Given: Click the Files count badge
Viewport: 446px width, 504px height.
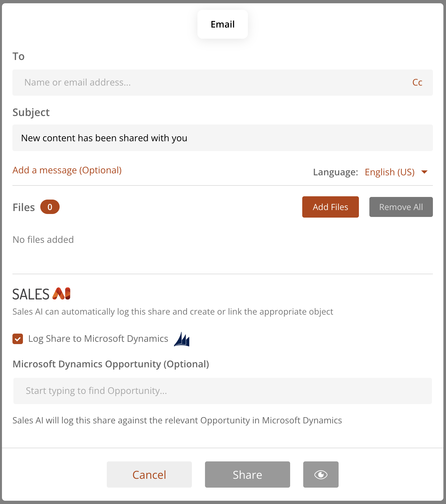Looking at the screenshot, I should 50,207.
